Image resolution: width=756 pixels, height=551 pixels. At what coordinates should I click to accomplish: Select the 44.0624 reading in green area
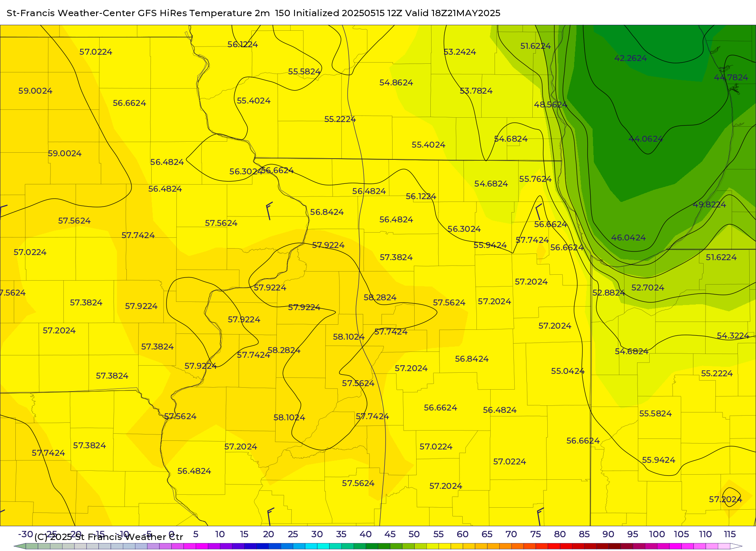646,139
